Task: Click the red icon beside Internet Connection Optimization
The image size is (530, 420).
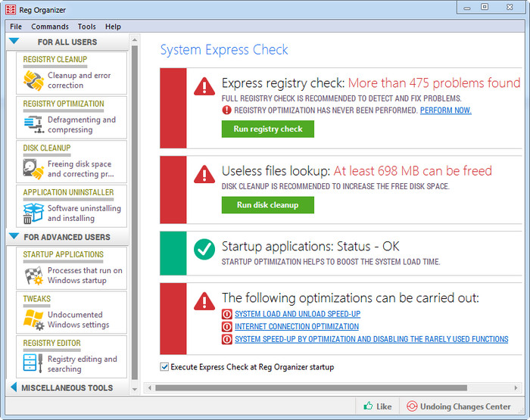Action: (x=227, y=326)
